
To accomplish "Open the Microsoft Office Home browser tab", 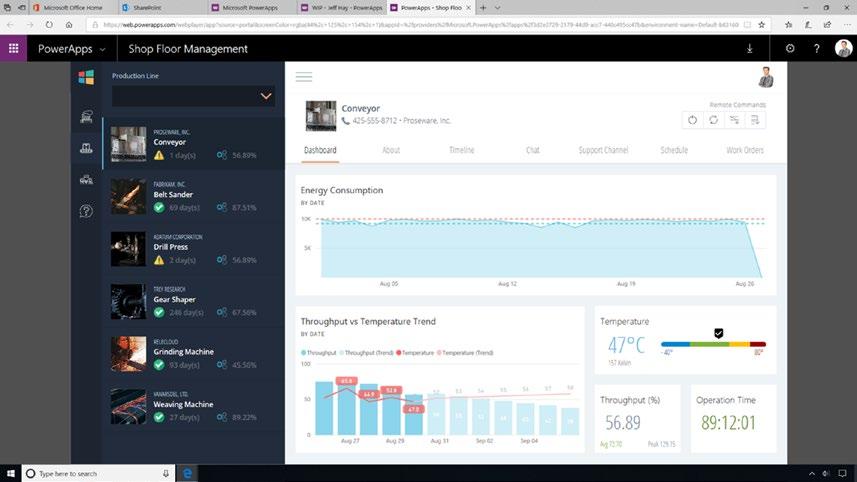I will click(71, 8).
